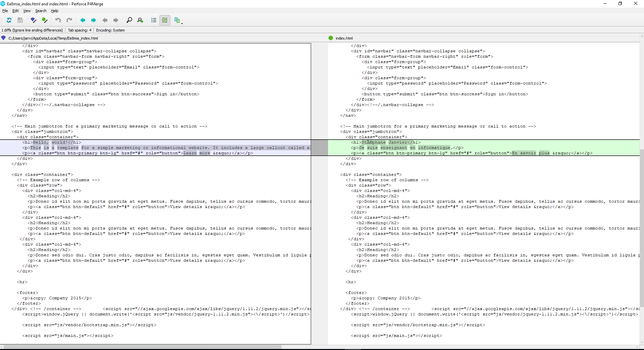The width and height of the screenshot is (644, 350).
Task: Toggle line numbers display
Action: point(154,20)
